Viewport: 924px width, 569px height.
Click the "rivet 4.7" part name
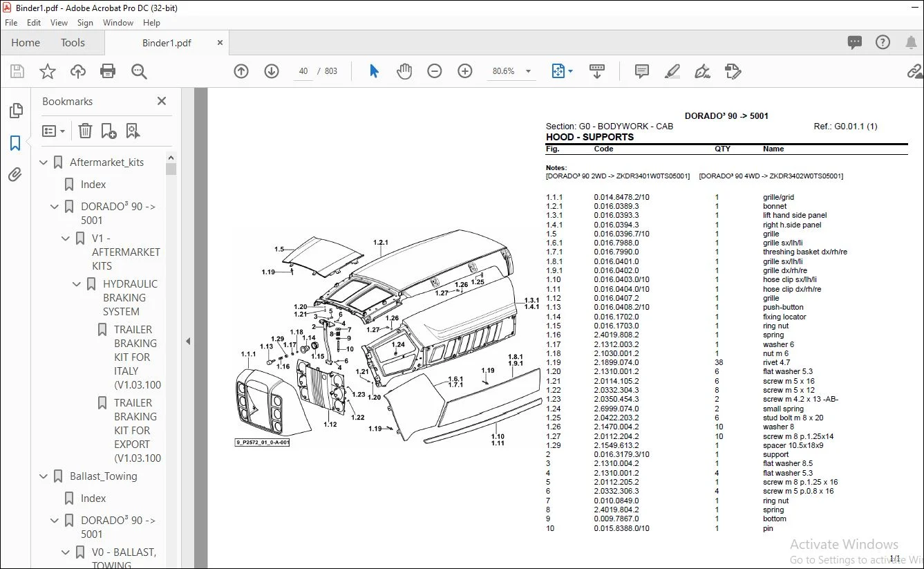[777, 362]
